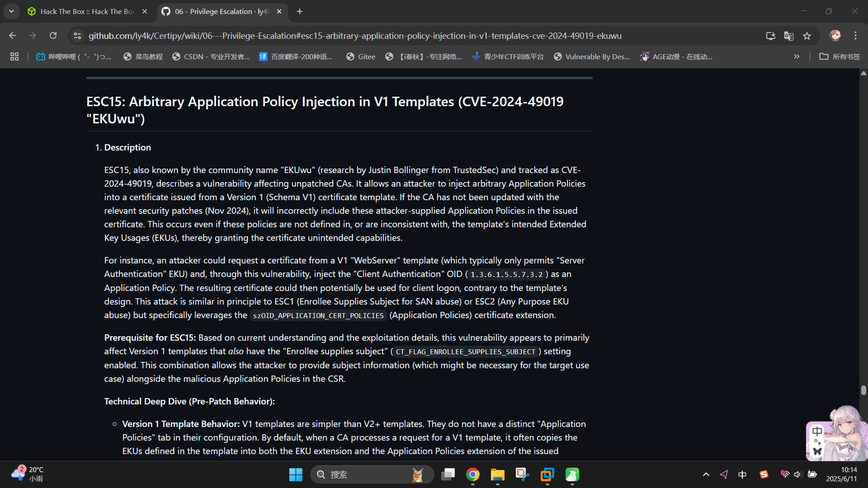Viewport: 868px width, 488px height.
Task: Click the browser back arrow
Action: tap(12, 36)
